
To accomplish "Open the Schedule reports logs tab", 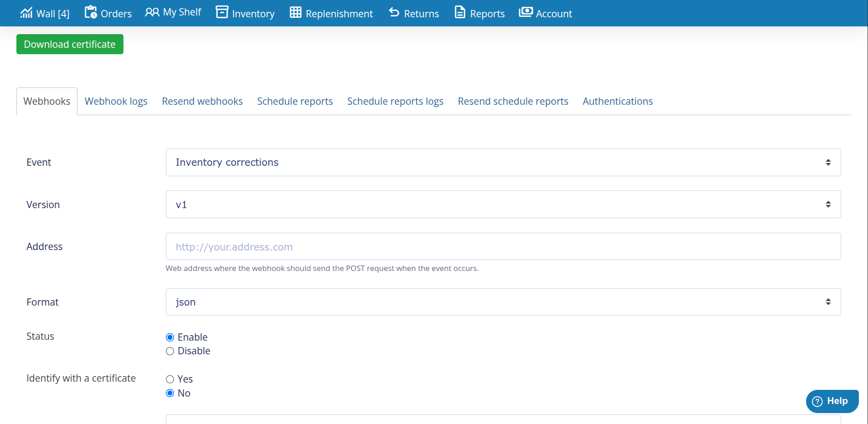I will pos(395,101).
